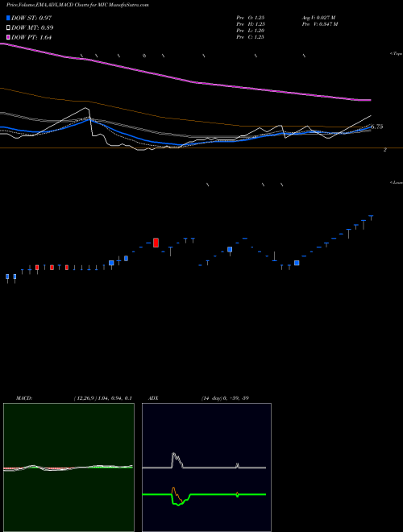Click the magenta DOW PT legend swatch
The image size is (403, 532).
pyautogui.click(x=8, y=37)
